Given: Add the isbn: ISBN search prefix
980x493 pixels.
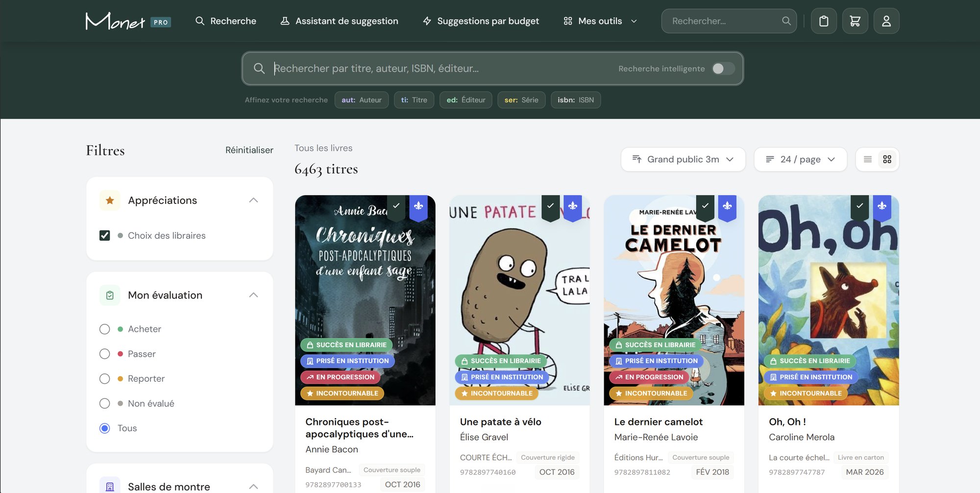Looking at the screenshot, I should pos(576,100).
